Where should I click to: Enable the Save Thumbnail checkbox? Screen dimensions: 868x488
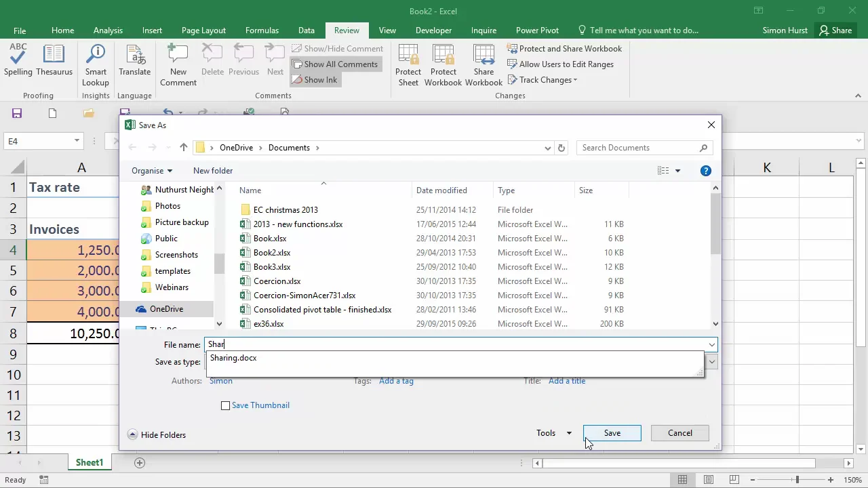coord(226,405)
